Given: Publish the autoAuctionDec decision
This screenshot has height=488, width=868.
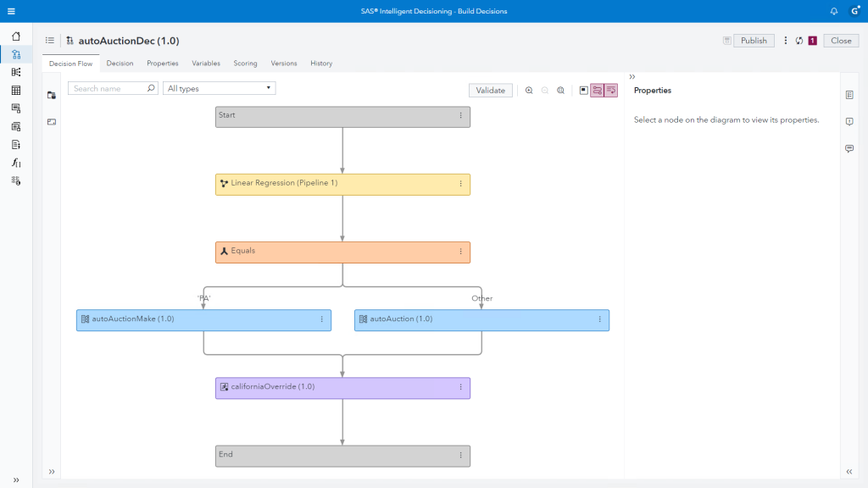Looking at the screenshot, I should (x=753, y=40).
